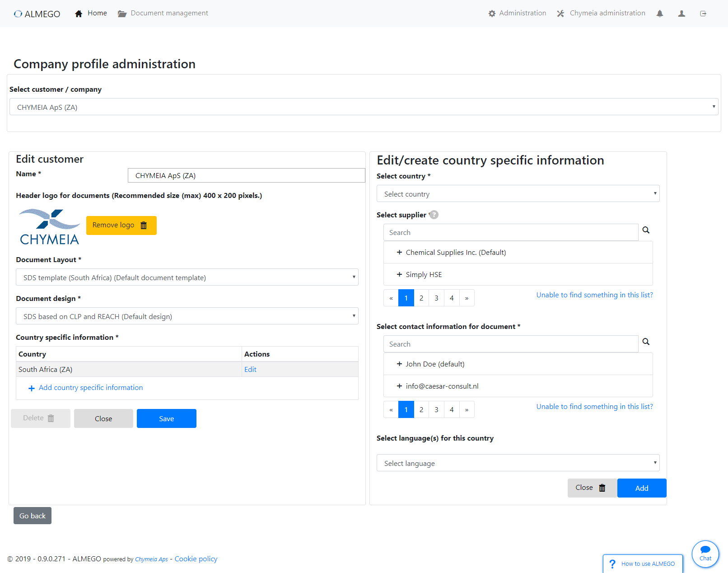Open the Document Layout dropdown
This screenshot has height=573, width=728.
click(x=187, y=277)
